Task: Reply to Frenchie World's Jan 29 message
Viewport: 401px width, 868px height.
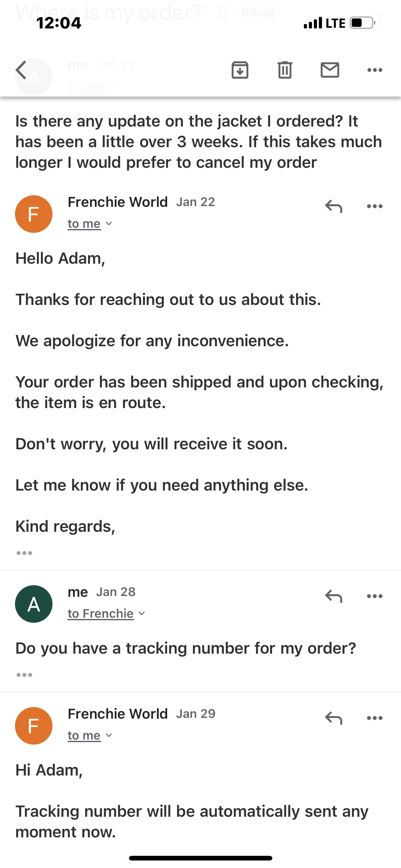Action: point(333,718)
